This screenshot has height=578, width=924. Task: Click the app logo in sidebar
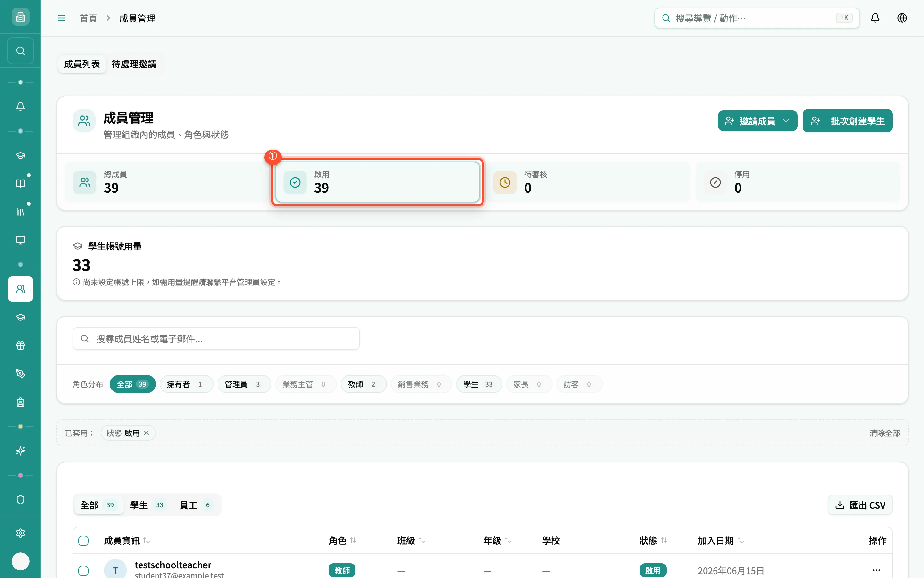(20, 17)
